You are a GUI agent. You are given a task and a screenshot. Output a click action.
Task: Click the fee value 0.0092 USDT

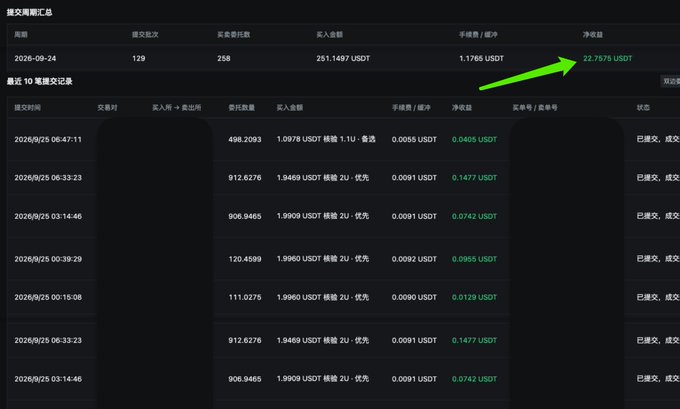point(414,259)
